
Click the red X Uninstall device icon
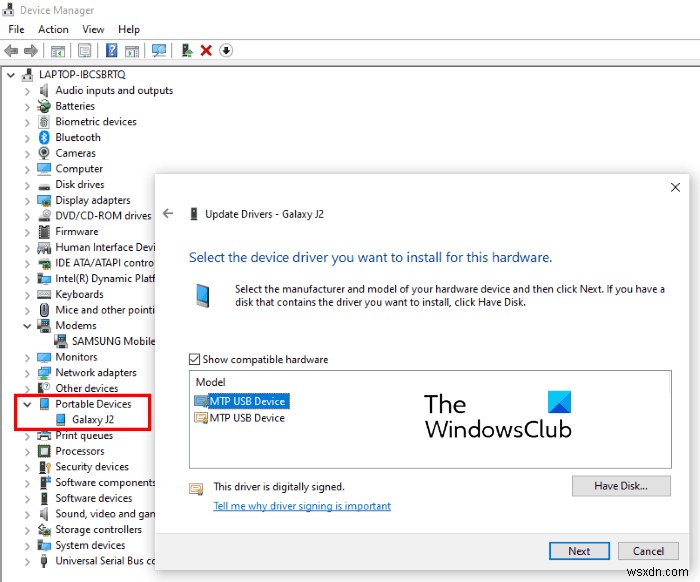[x=206, y=50]
